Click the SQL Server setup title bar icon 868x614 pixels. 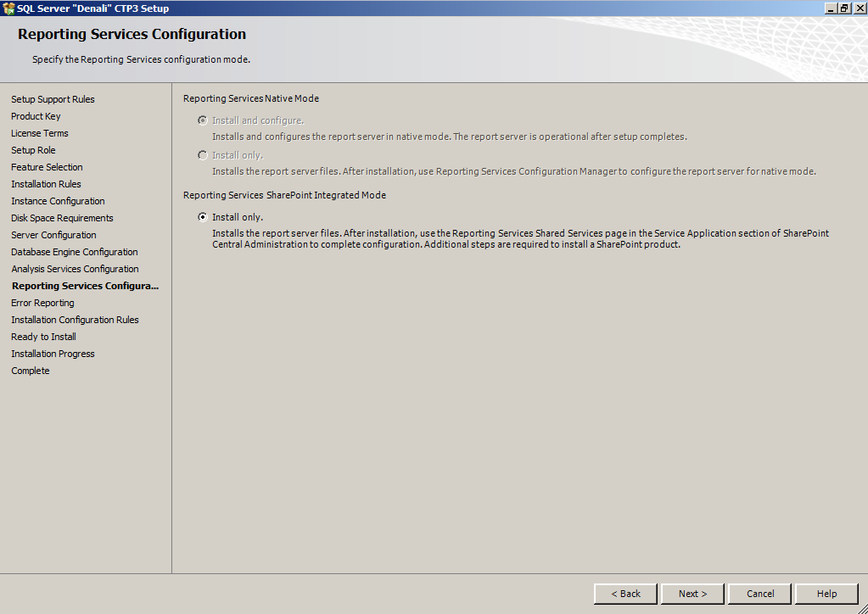tap(8, 8)
